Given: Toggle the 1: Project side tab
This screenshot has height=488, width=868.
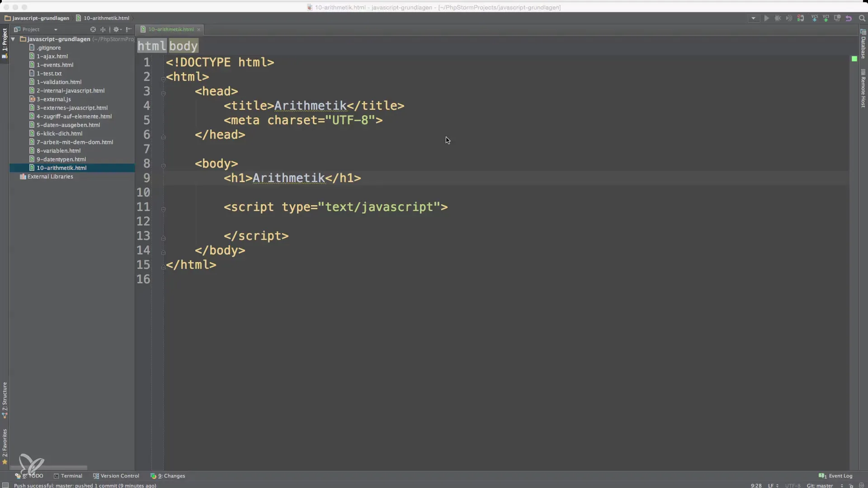Looking at the screenshot, I should [x=5, y=43].
